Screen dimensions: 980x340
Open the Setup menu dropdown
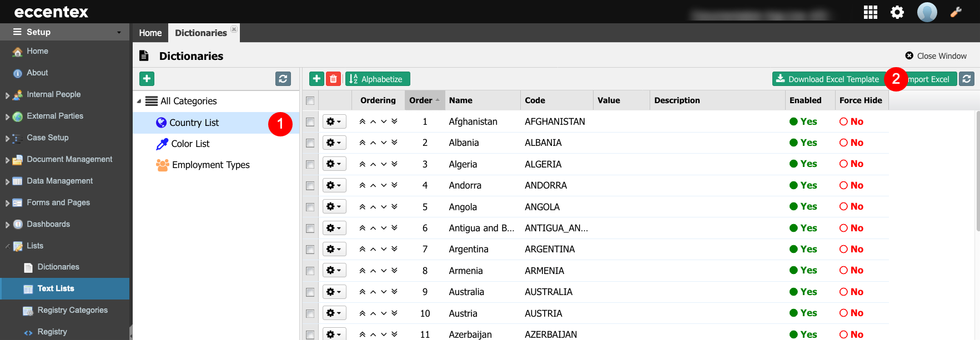(x=65, y=32)
